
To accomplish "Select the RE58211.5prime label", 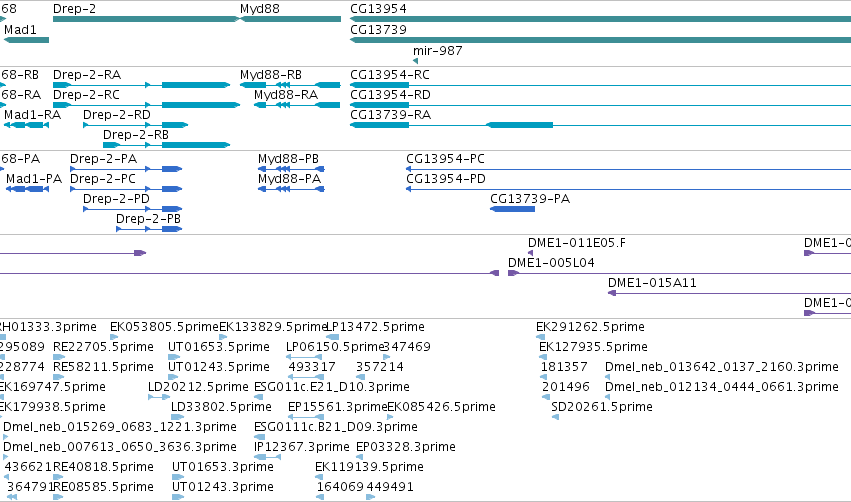I will click(x=104, y=367).
